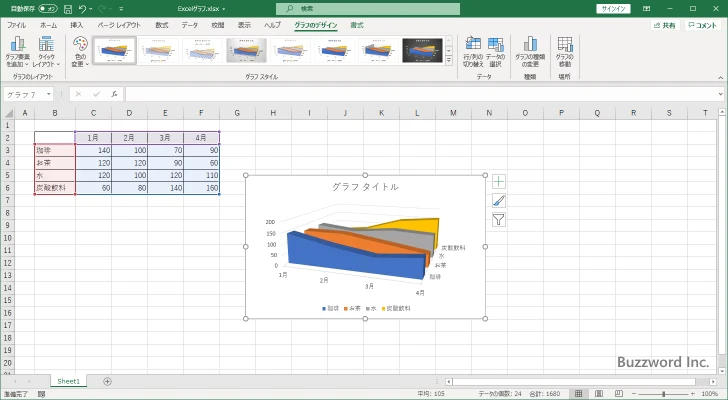The image size is (728, 400).
Task: Click the Help tab
Action: [x=272, y=25]
